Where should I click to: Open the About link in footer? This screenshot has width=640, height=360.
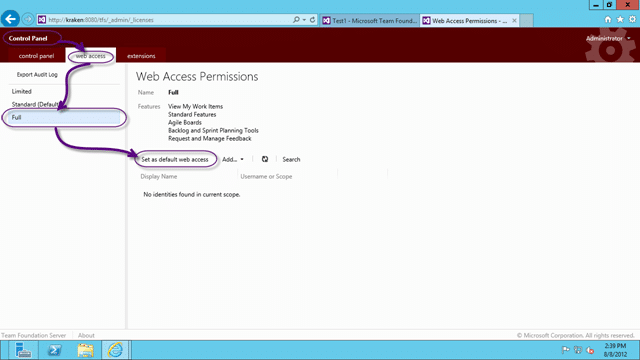coord(86,336)
